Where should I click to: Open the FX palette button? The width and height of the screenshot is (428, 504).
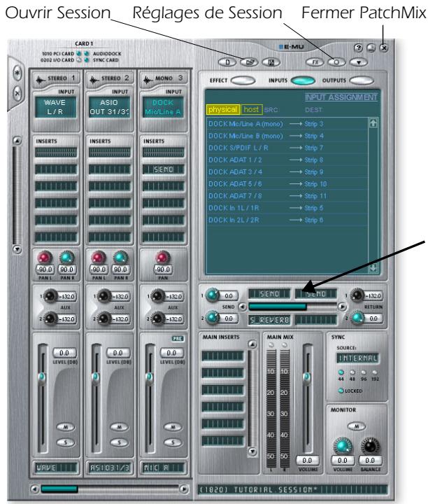[x=315, y=62]
